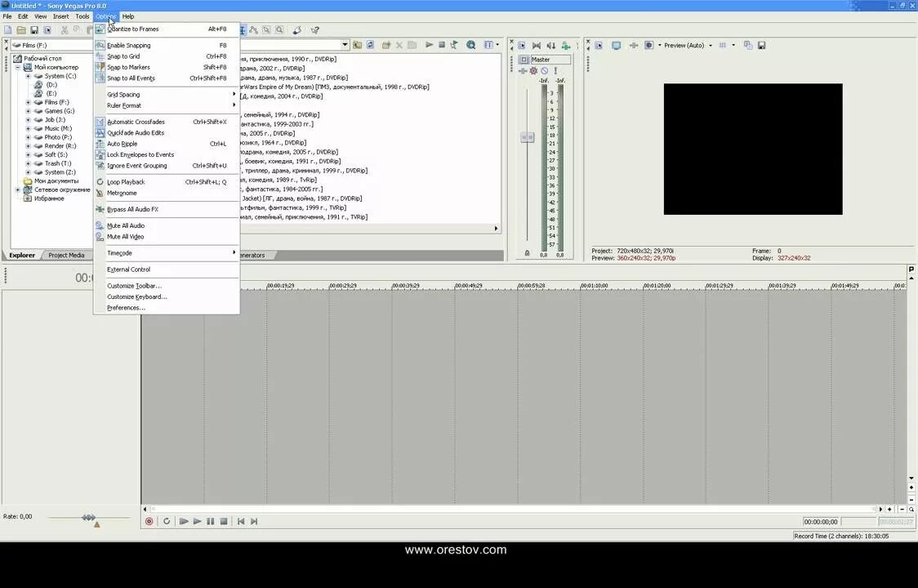Toggle Loop Playback menu option
The height and width of the screenshot is (588, 918).
click(167, 182)
